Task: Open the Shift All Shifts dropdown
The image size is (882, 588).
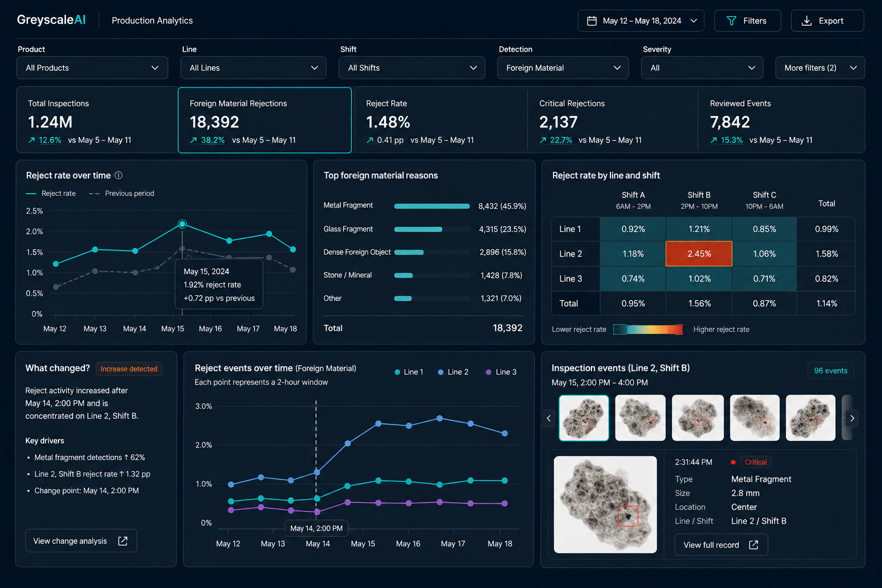Action: coord(412,68)
